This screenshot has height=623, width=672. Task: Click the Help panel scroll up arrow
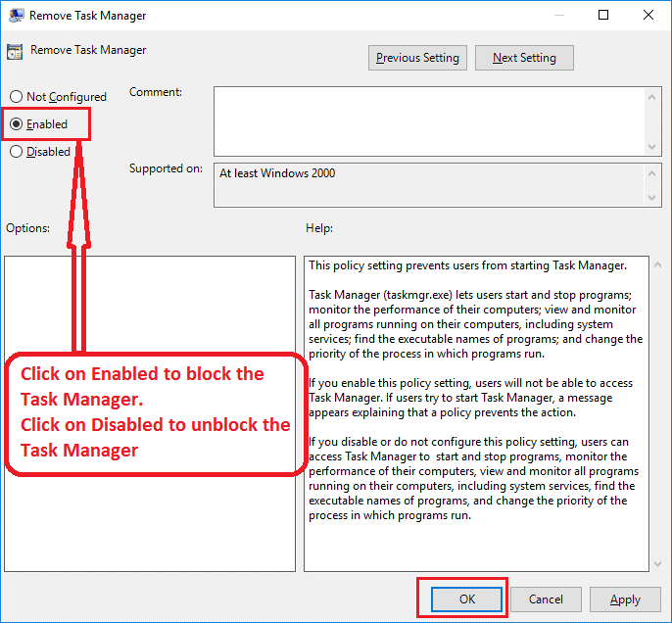tap(658, 265)
